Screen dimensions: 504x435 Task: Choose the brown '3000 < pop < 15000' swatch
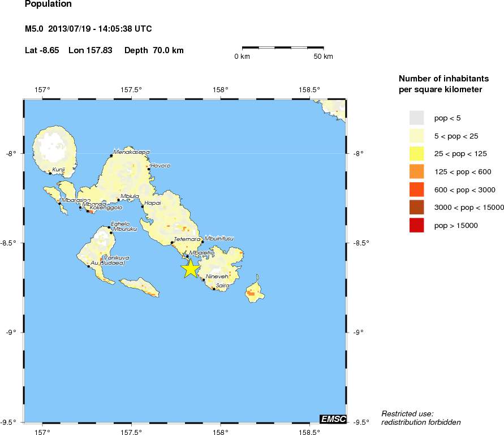pyautogui.click(x=416, y=208)
